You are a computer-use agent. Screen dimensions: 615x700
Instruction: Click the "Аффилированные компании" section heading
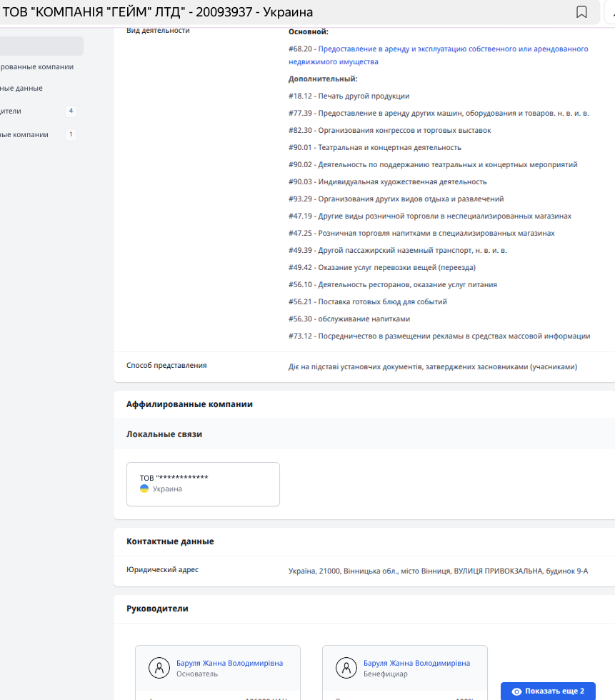coord(189,404)
